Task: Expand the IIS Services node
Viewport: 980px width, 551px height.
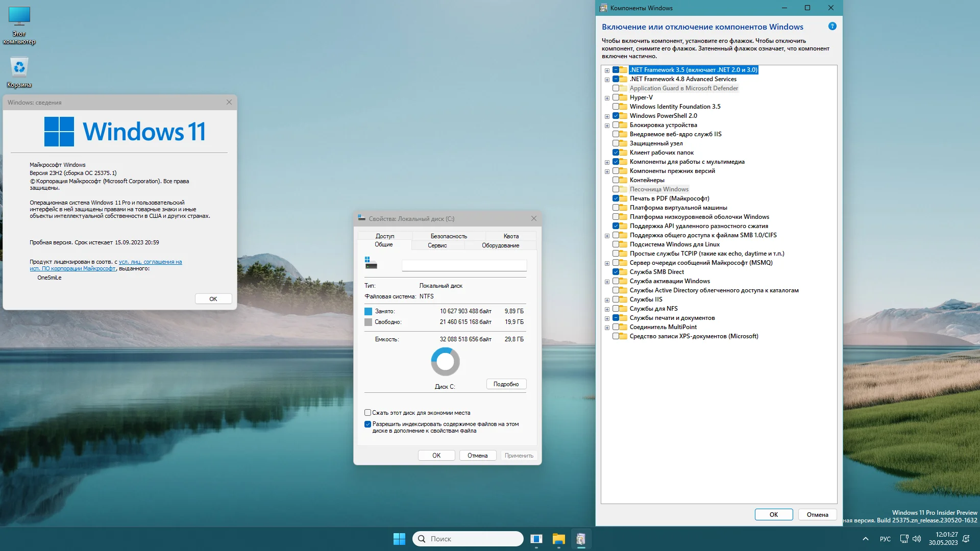Action: 607,300
